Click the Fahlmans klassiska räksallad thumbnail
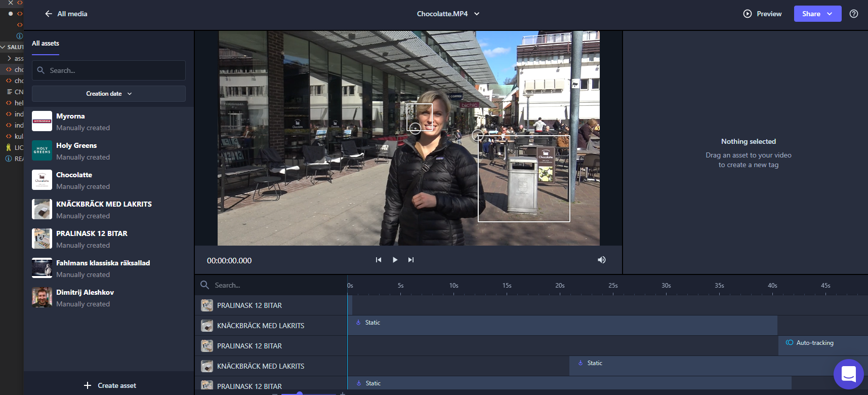The height and width of the screenshot is (395, 868). click(42, 268)
